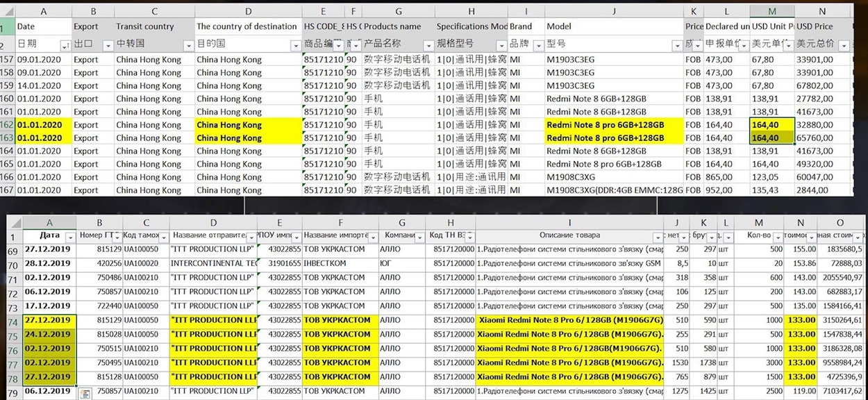Open the Код ТН ВЭД filter dropdown
Image resolution: width=868 pixels, height=400 pixels.
tap(469, 236)
